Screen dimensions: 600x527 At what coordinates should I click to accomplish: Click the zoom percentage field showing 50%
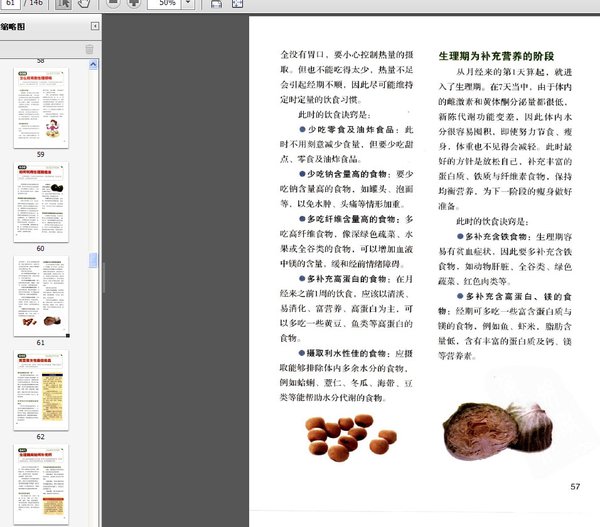click(x=165, y=3)
